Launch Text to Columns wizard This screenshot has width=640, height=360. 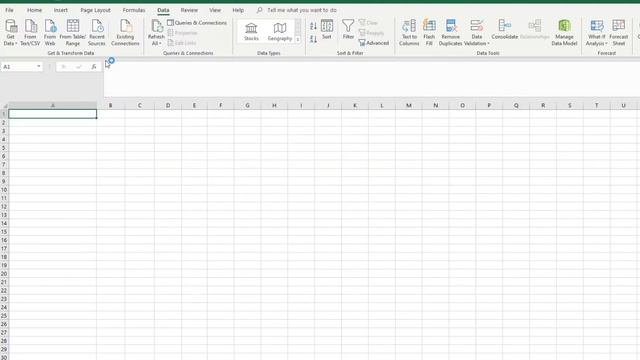click(x=409, y=32)
